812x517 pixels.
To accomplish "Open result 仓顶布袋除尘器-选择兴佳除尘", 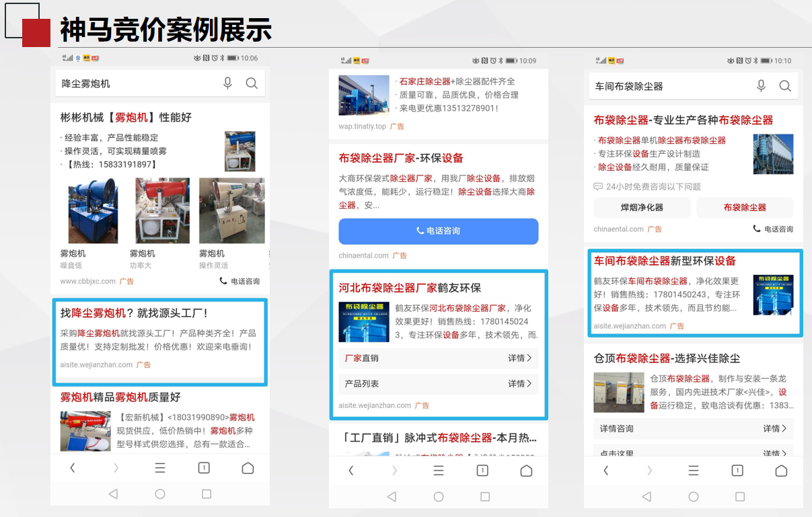I will click(667, 358).
